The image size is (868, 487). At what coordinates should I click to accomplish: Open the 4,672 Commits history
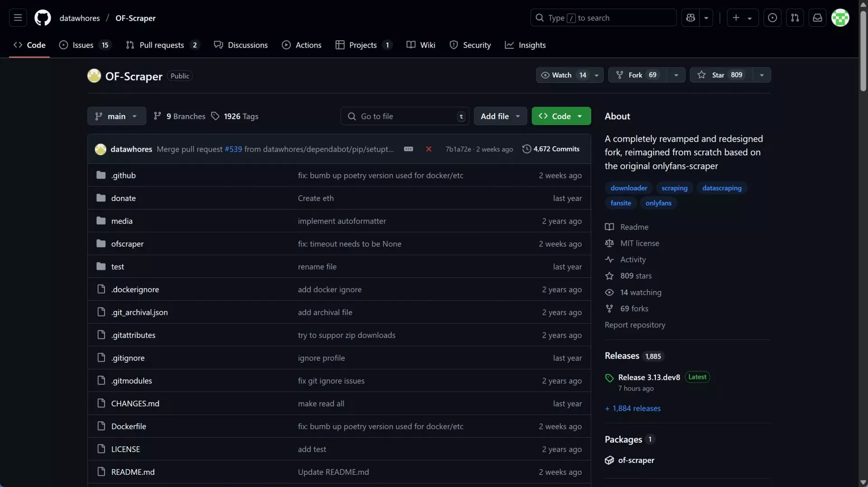(x=550, y=149)
